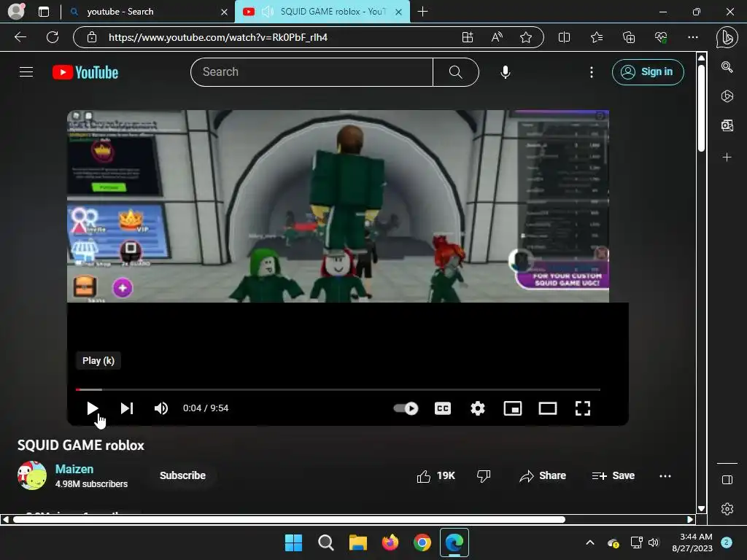View site information lock icon
Viewport: 747px width, 560px height.
click(92, 37)
